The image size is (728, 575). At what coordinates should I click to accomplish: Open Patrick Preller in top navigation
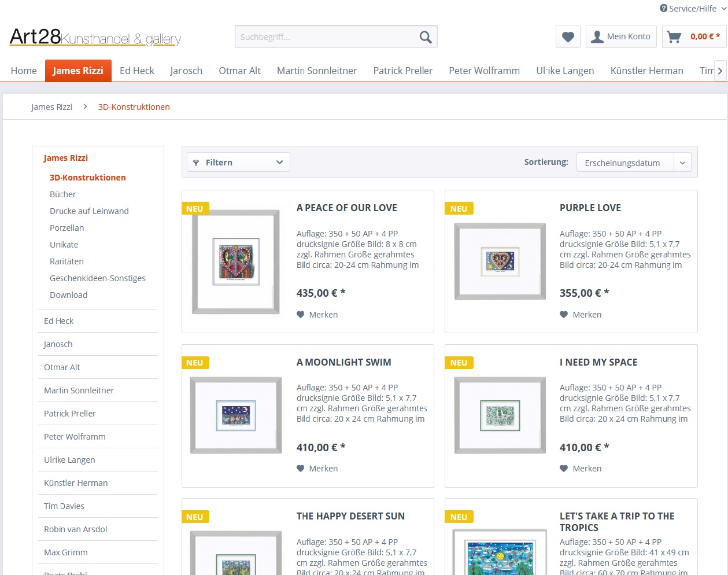click(403, 71)
